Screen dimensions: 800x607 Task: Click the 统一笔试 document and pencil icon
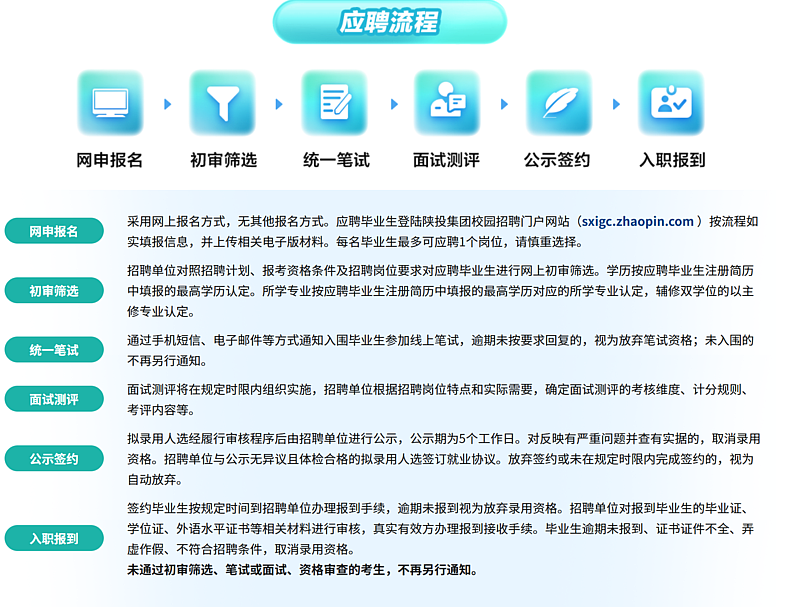(x=336, y=103)
